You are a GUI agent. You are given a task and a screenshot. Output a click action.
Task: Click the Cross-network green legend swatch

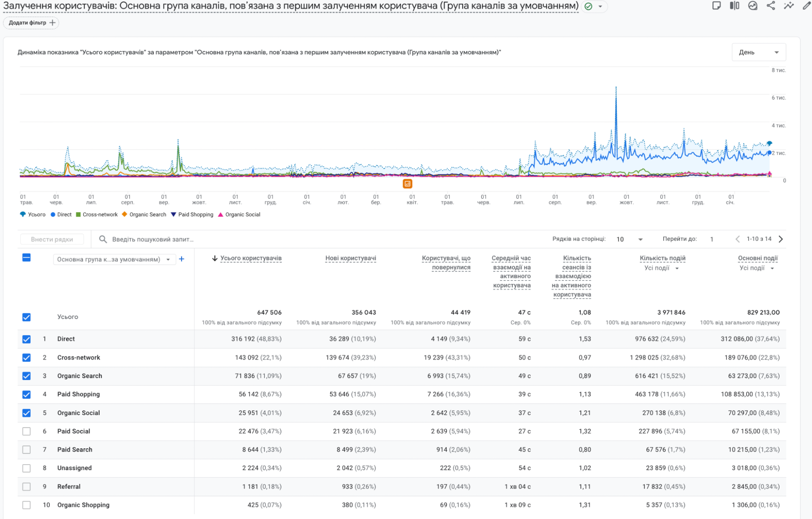pyautogui.click(x=78, y=215)
